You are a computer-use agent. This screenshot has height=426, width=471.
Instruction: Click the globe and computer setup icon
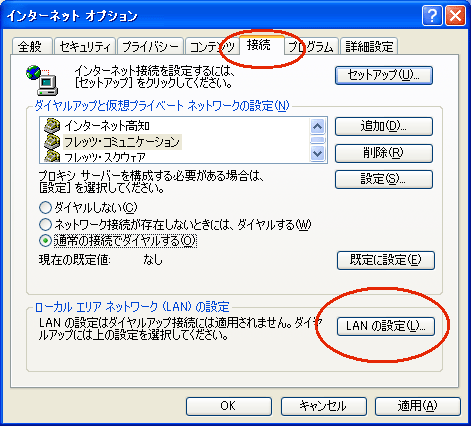pyautogui.click(x=42, y=80)
